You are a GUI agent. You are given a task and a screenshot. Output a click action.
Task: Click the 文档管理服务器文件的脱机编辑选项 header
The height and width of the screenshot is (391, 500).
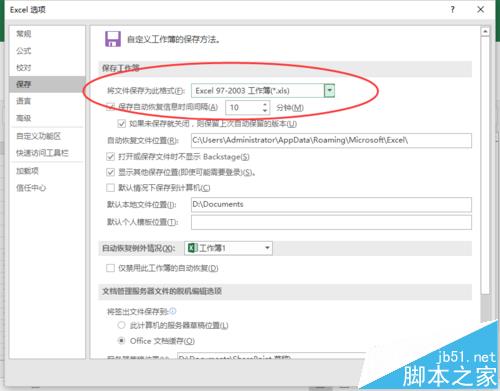pos(162,291)
